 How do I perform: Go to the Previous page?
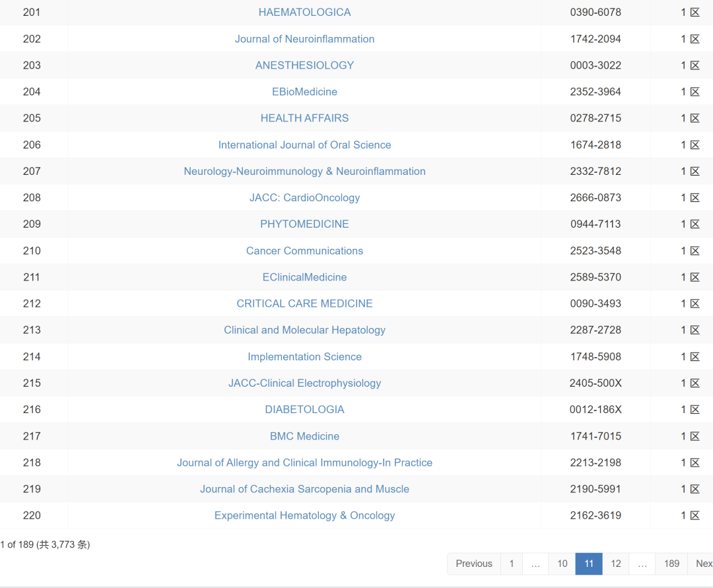point(474,564)
